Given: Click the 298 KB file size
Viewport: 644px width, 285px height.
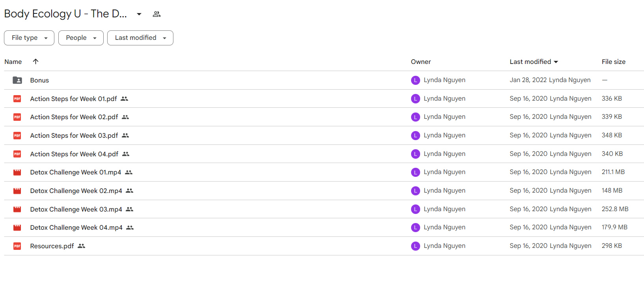Looking at the screenshot, I should click(612, 246).
